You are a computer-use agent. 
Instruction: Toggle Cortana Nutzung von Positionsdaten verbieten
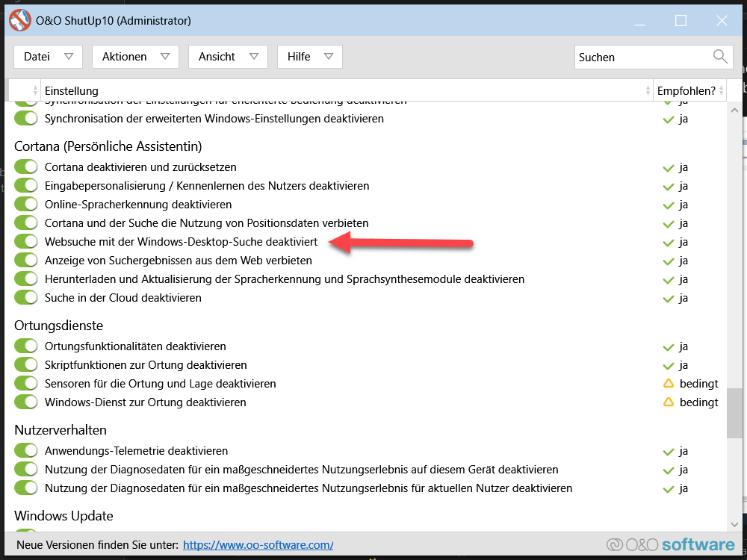click(25, 223)
